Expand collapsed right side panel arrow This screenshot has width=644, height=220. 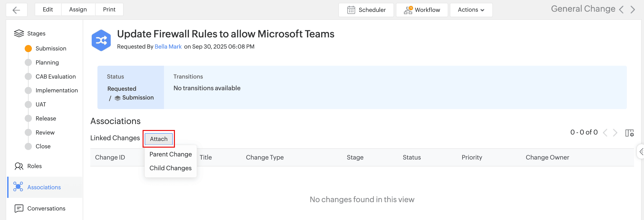coord(641,152)
